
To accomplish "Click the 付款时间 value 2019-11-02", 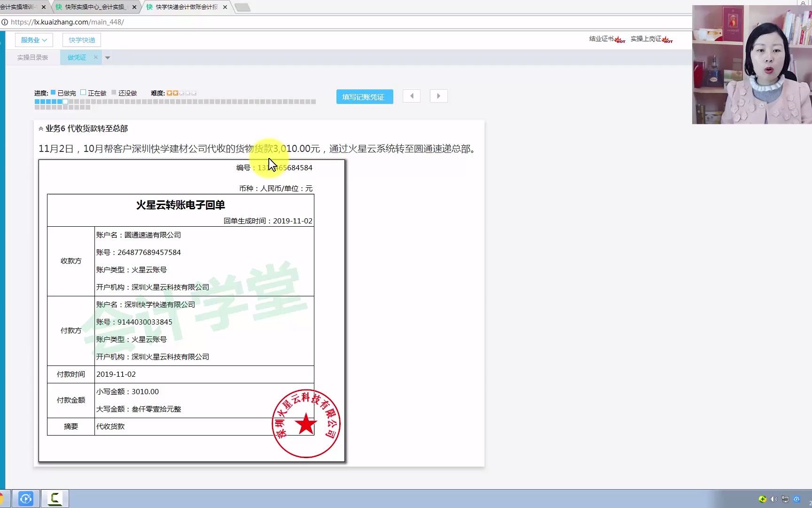I will click(x=116, y=374).
